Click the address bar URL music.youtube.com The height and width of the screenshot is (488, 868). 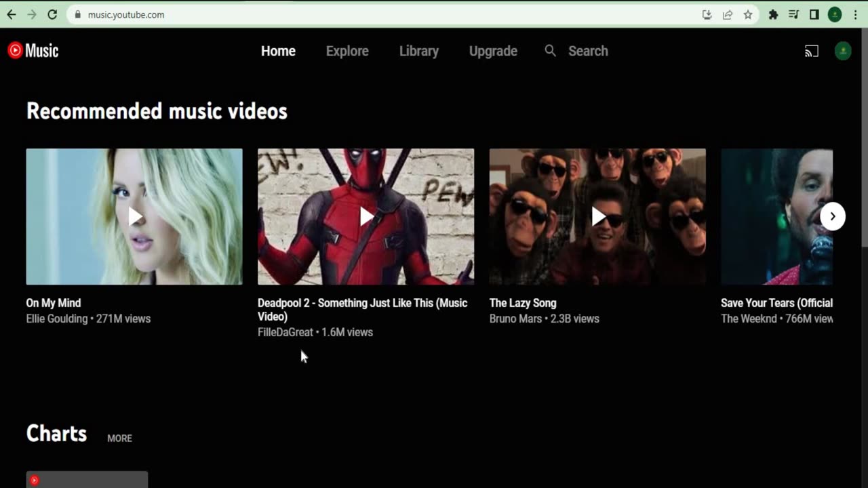coord(126,14)
